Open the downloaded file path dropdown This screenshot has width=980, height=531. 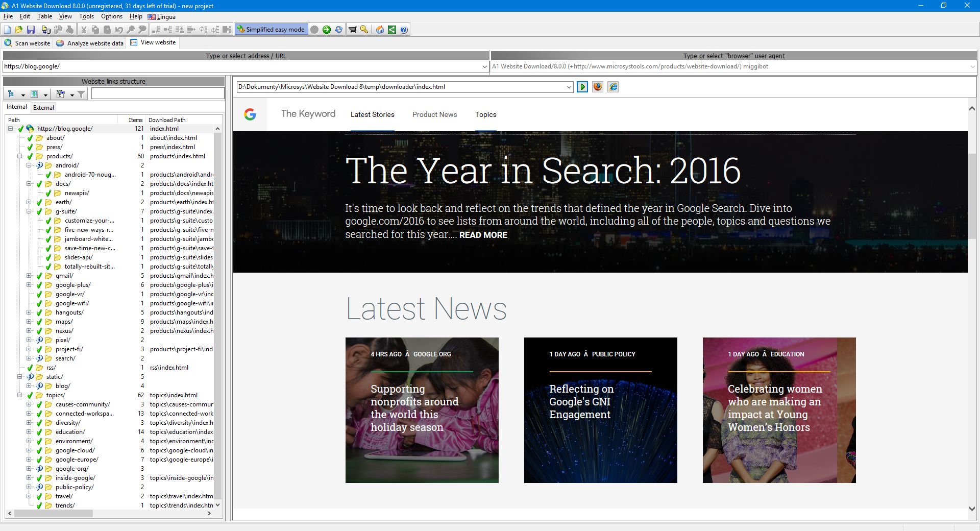569,87
